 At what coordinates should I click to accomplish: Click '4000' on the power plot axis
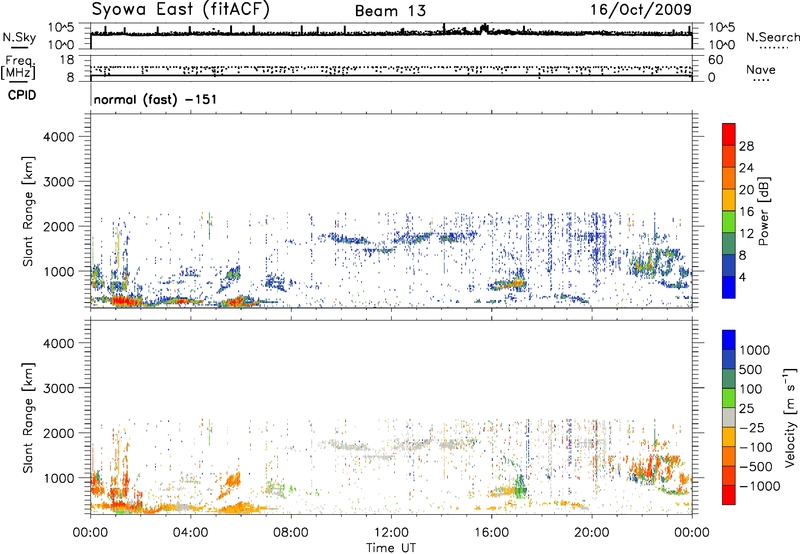[58, 137]
